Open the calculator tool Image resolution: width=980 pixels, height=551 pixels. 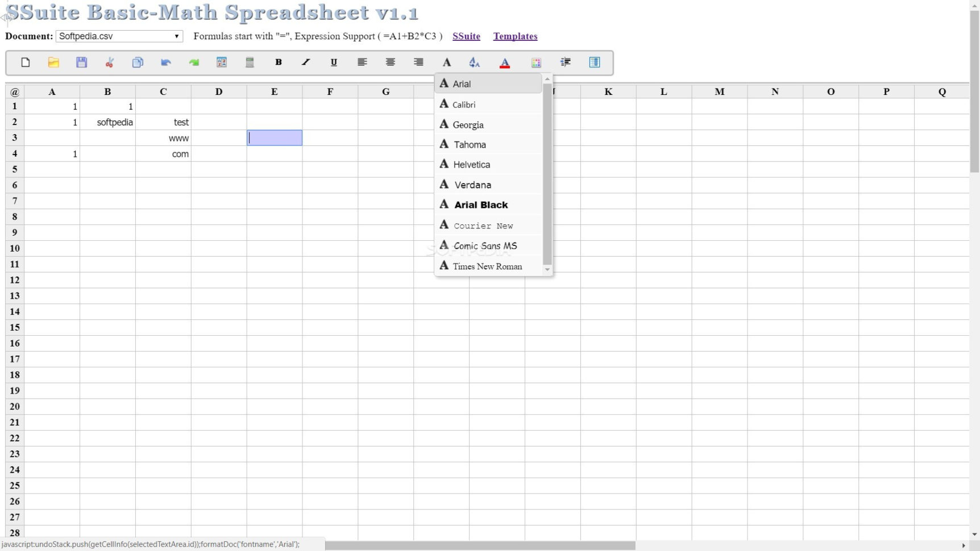250,62
